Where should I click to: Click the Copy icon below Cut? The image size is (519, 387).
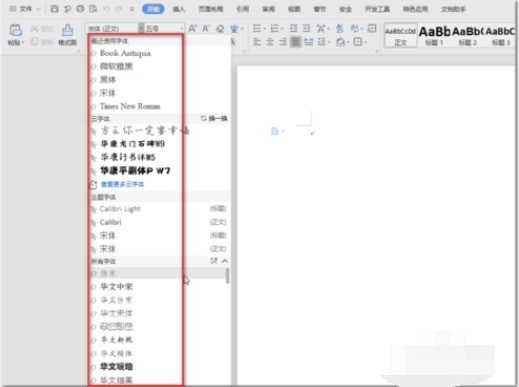pyautogui.click(x=34, y=42)
